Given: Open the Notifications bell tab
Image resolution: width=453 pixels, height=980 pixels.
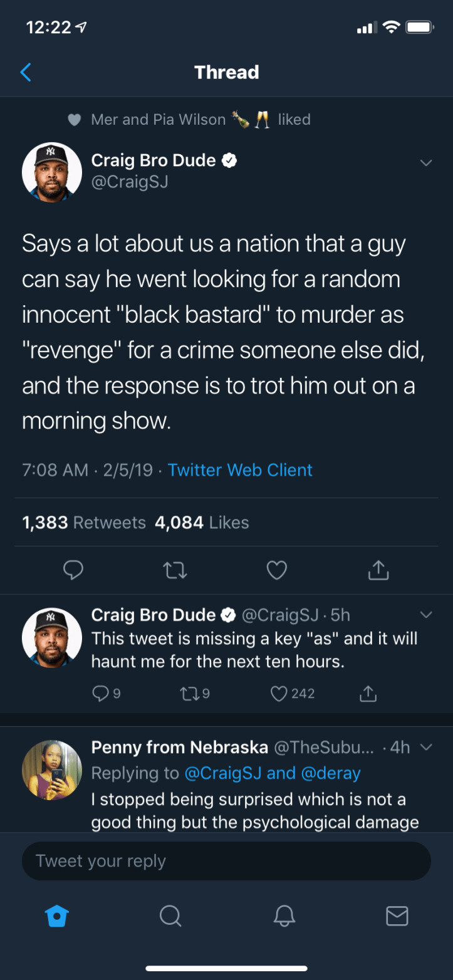Looking at the screenshot, I should tap(284, 916).
